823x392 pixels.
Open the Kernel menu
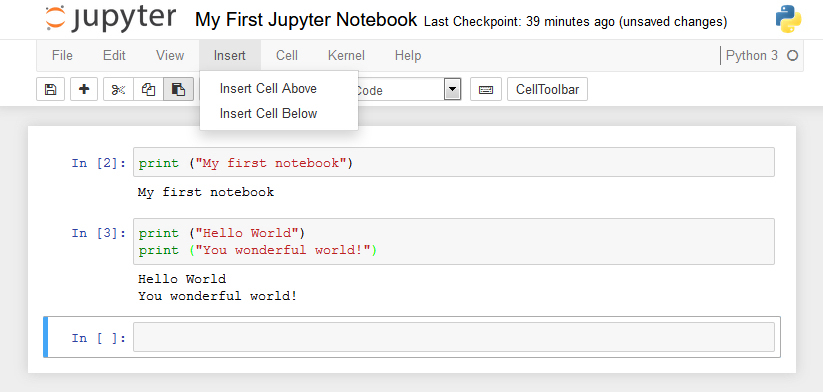pos(346,55)
